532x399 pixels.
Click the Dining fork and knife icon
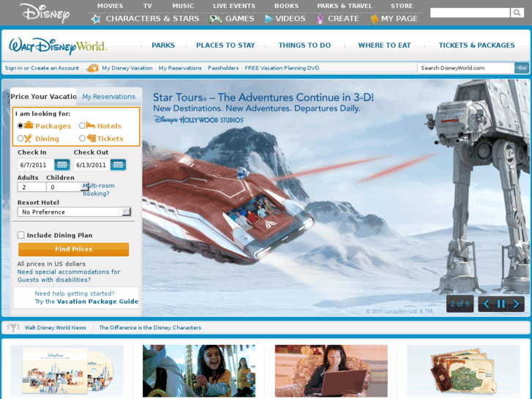(28, 138)
